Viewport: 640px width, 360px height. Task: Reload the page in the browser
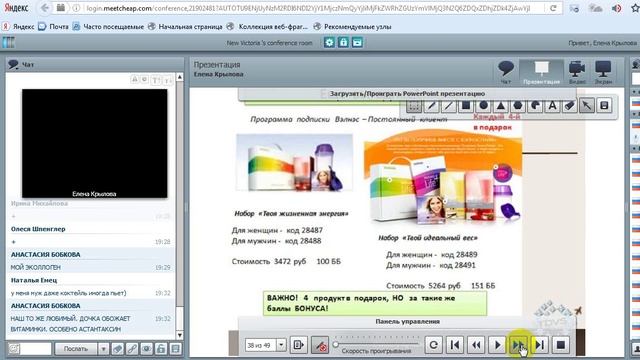pos(553,8)
